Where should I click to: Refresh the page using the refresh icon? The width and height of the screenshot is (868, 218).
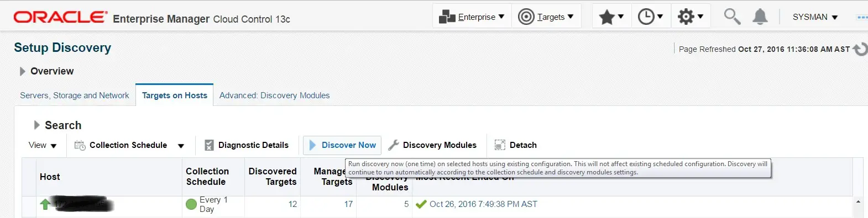860,49
